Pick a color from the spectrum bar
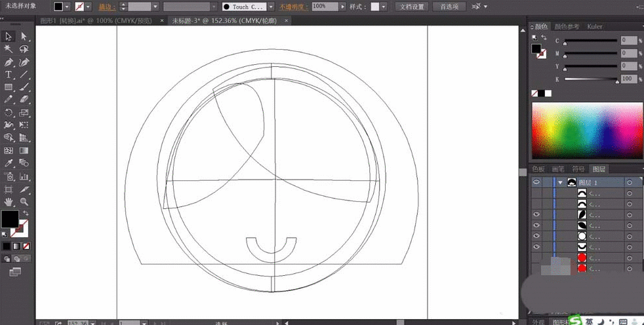 (585, 131)
